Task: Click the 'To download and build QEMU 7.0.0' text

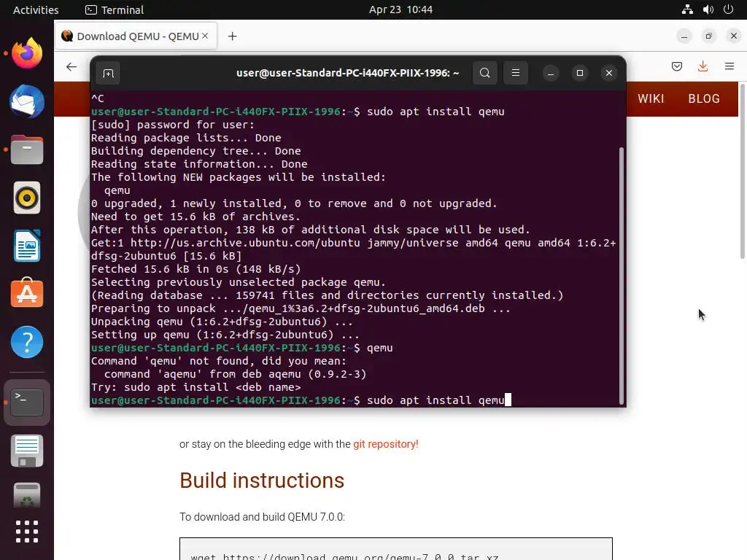Action: pos(262,517)
